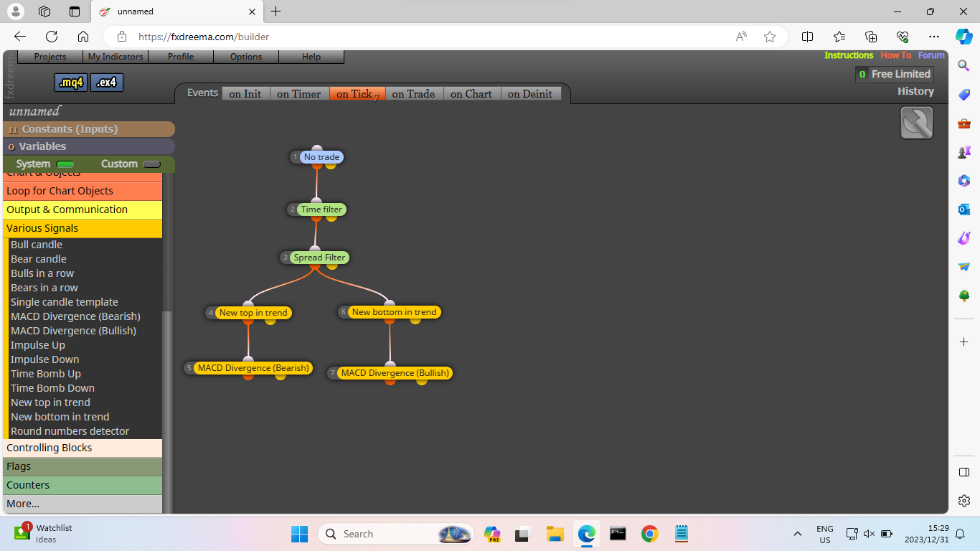This screenshot has height=551, width=980.
Task: Open browser split screen icon
Action: pyautogui.click(x=807, y=37)
